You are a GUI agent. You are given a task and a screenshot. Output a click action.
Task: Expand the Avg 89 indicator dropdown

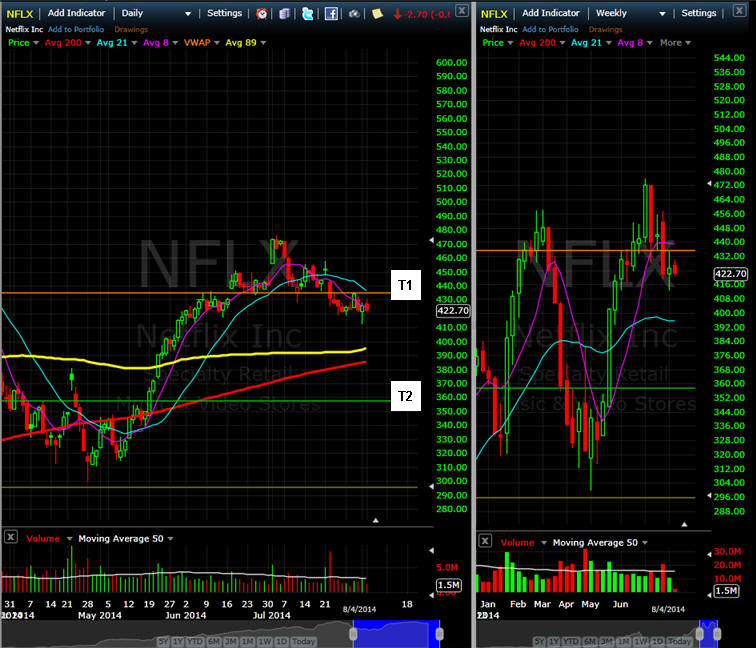263,43
